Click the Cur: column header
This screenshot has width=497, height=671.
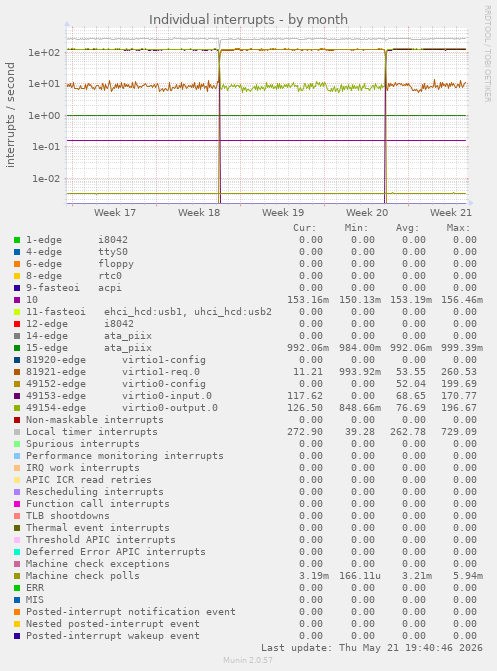pos(304,228)
